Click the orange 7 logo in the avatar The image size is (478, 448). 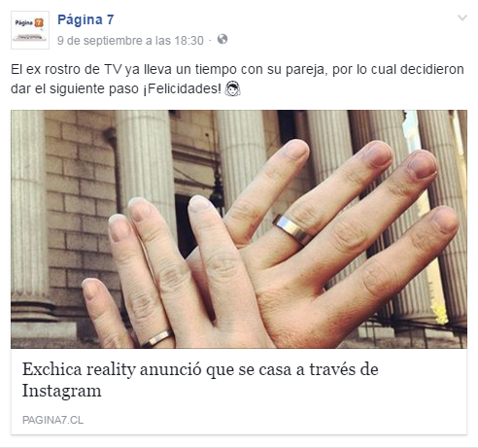click(x=39, y=22)
